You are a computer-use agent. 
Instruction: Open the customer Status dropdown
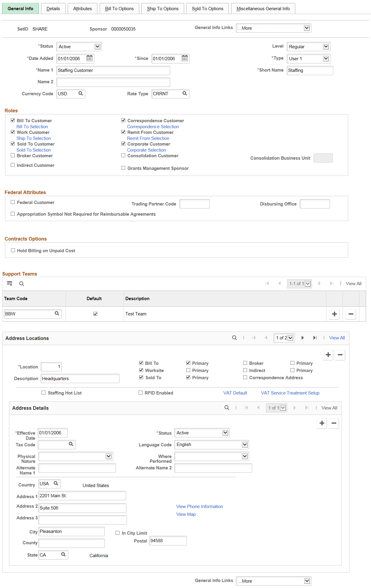click(x=79, y=47)
